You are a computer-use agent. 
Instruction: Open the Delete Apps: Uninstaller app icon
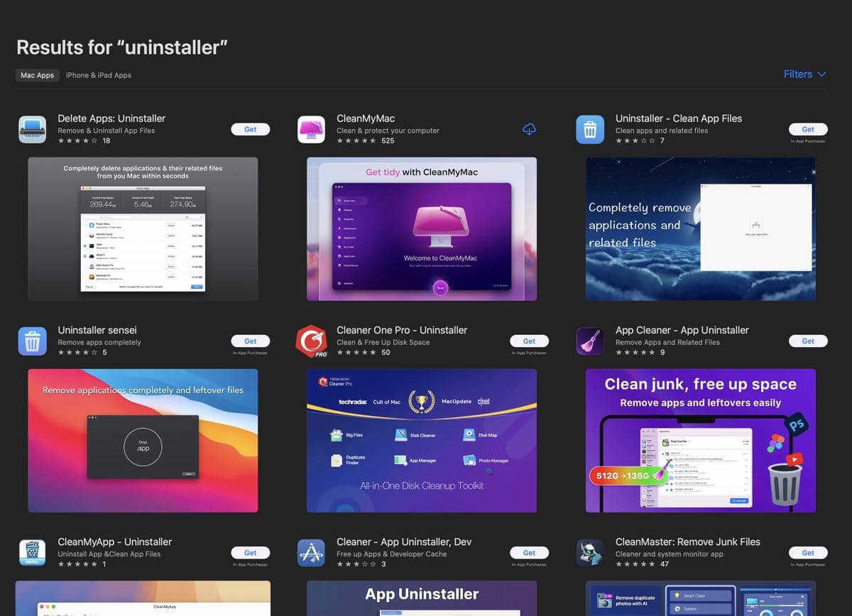coord(32,128)
